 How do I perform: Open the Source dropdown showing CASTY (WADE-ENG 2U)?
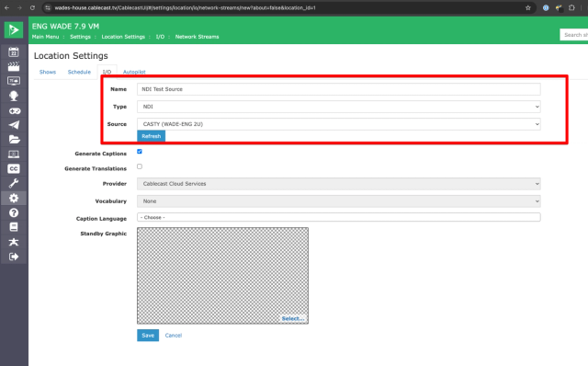click(x=339, y=124)
